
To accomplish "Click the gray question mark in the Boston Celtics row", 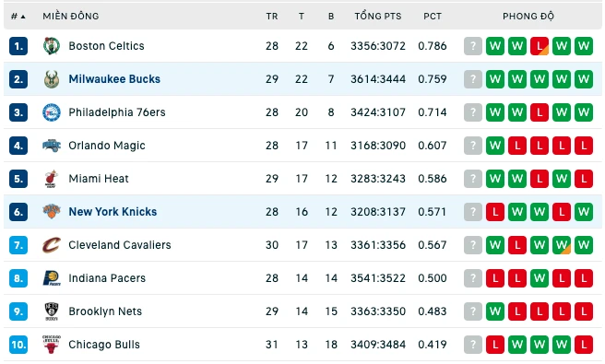I will 473,46.
